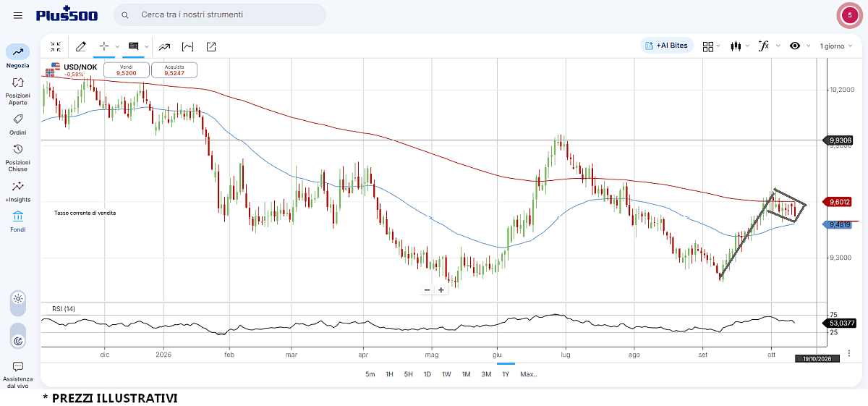This screenshot has width=868, height=406.
Task: Select the 5H timeframe
Action: (409, 374)
